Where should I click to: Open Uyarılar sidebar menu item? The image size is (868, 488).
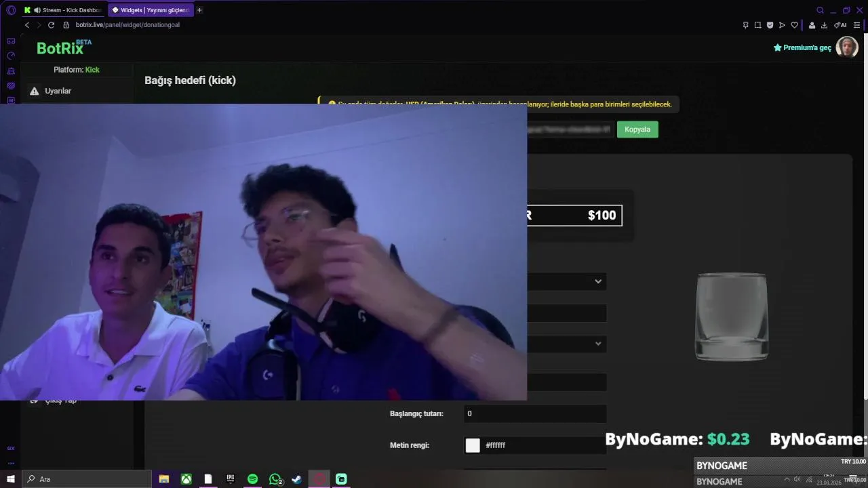[x=77, y=91]
